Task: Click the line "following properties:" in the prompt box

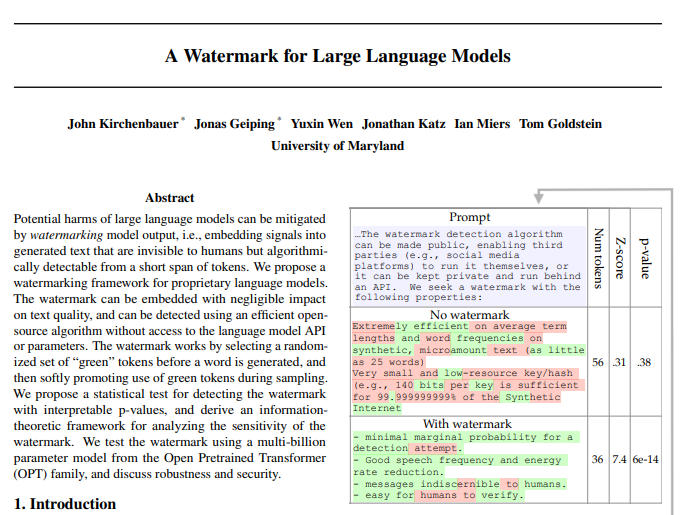Action: (x=418, y=297)
